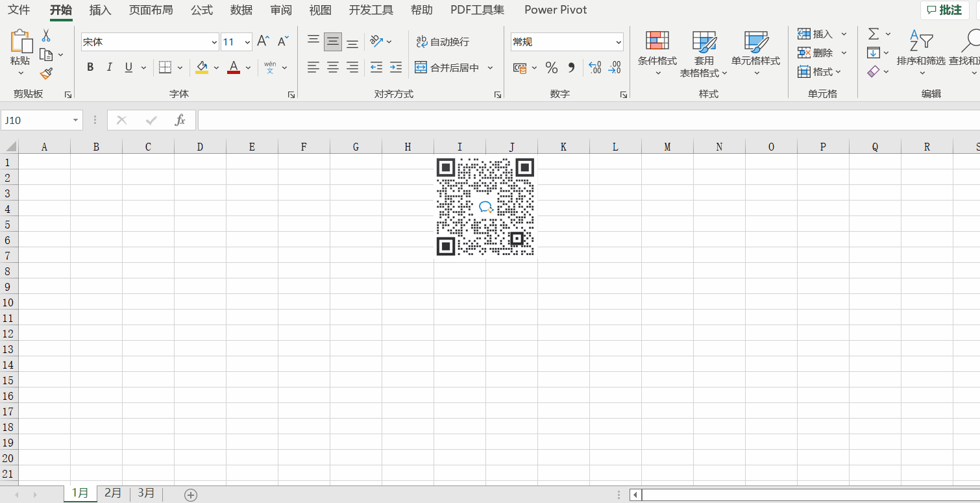Click the 删除 cells delete button
Screen dimensions: 980x503
[x=816, y=53]
